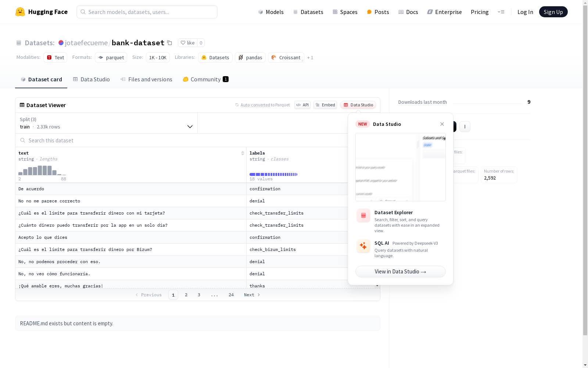
Task: Open the three-dot more options menu
Action: (x=465, y=127)
